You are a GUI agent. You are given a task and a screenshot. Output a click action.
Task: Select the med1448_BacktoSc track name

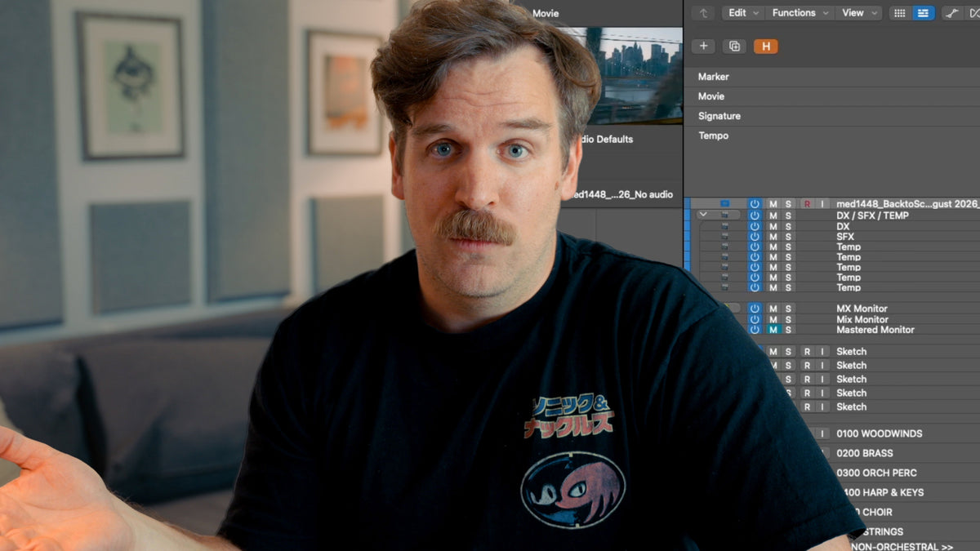(x=908, y=204)
